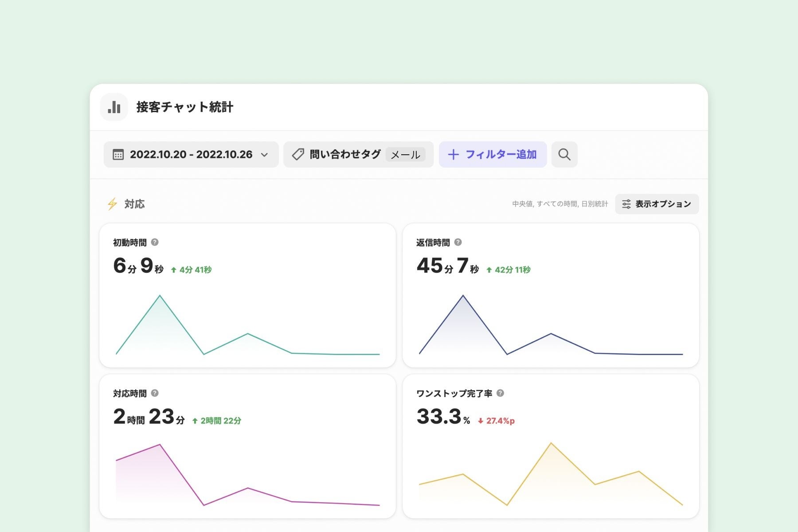This screenshot has height=532, width=798.
Task: Select the メール tag chip
Action: [x=405, y=155]
